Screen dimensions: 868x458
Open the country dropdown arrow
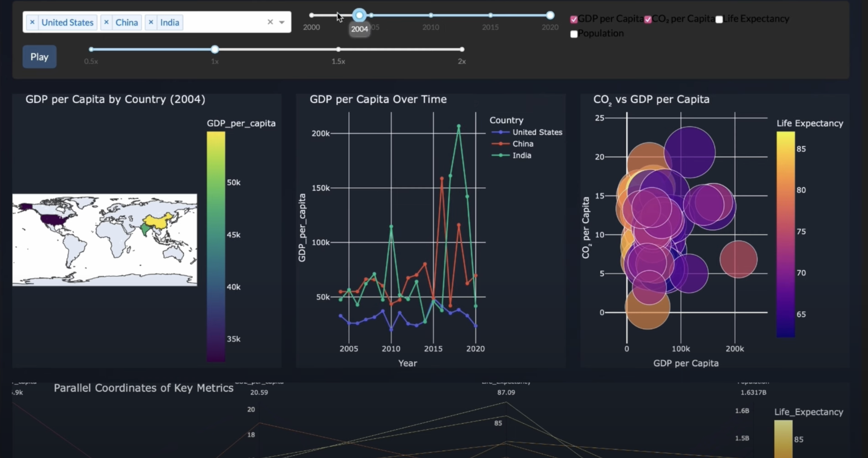point(282,22)
